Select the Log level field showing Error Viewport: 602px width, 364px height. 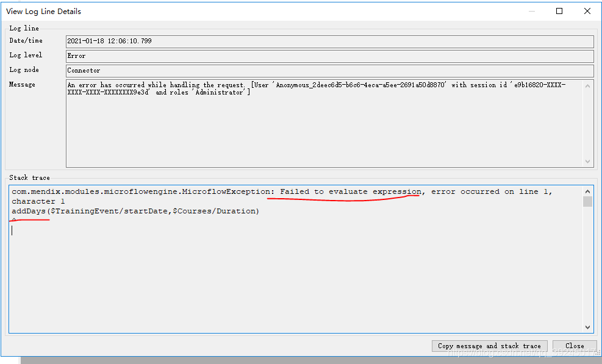click(329, 56)
